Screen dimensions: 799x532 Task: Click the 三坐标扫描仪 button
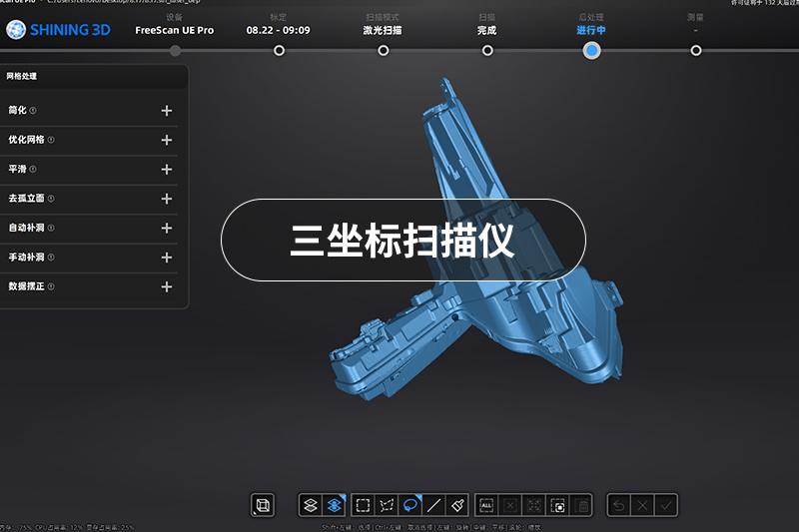(402, 241)
